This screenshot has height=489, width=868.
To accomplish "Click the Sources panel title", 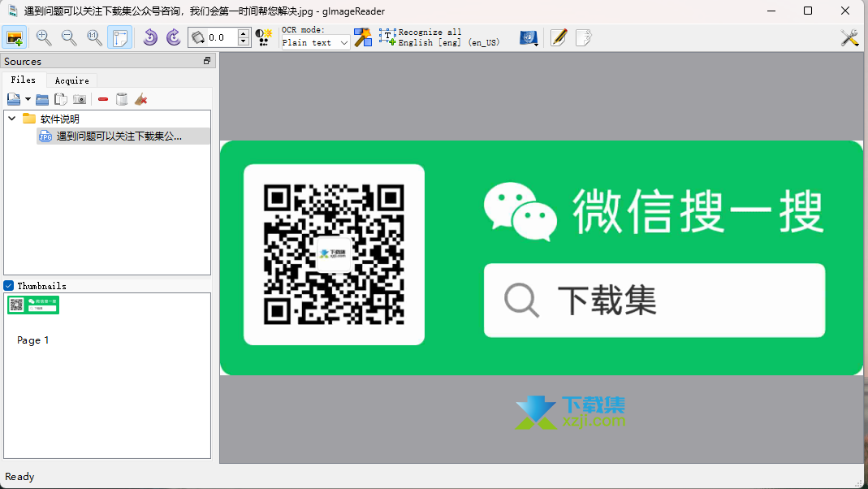I will pos(23,62).
